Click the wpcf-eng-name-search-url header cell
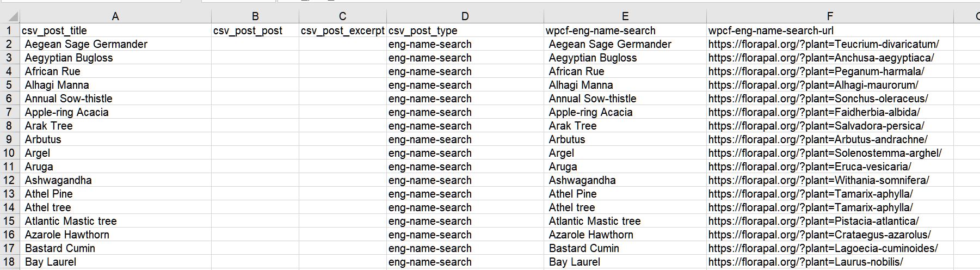This screenshot has width=980, height=270. pos(830,30)
